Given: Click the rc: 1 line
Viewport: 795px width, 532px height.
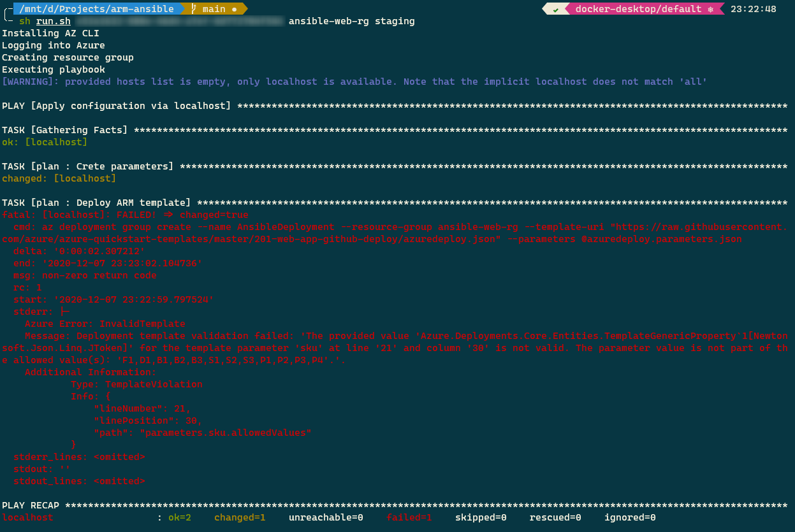Looking at the screenshot, I should click(x=27, y=287).
